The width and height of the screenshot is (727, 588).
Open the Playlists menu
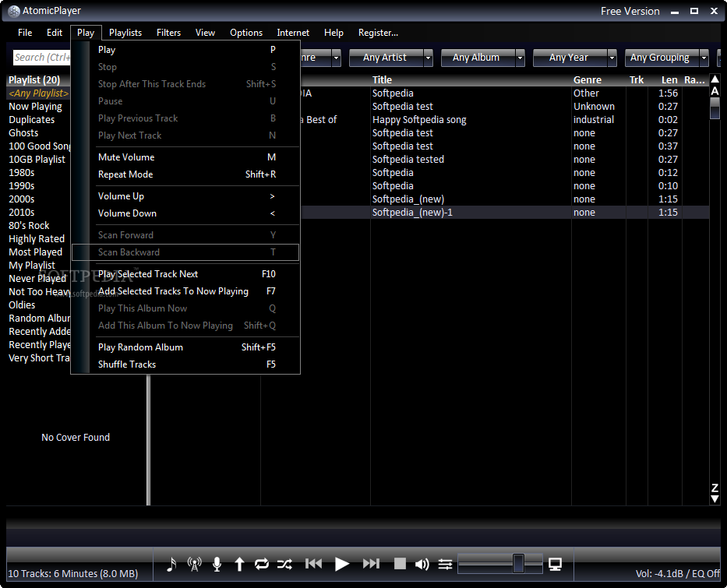[x=125, y=33]
